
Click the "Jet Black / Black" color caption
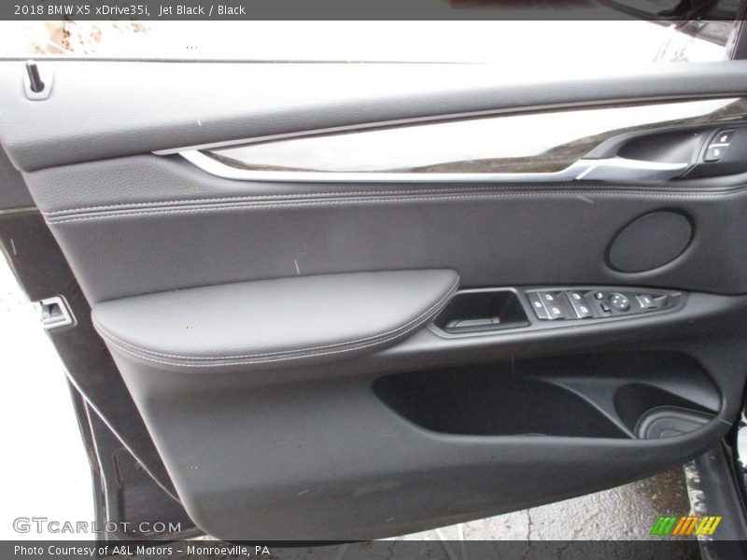203,10
